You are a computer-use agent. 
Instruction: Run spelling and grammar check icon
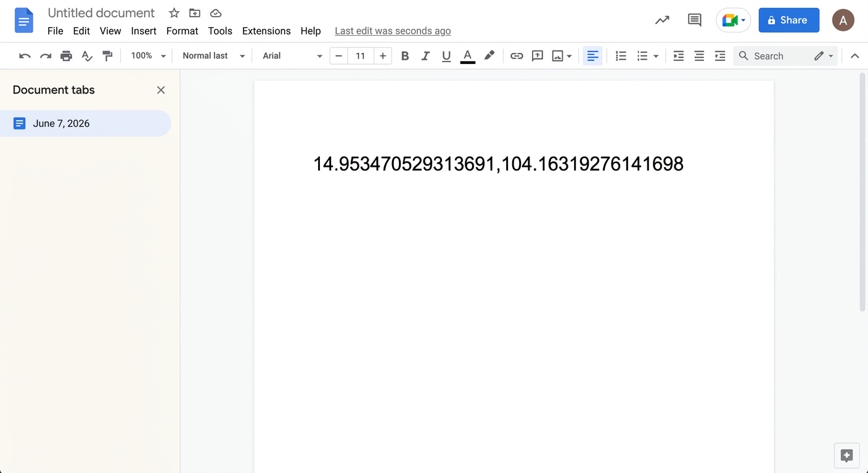coord(87,56)
